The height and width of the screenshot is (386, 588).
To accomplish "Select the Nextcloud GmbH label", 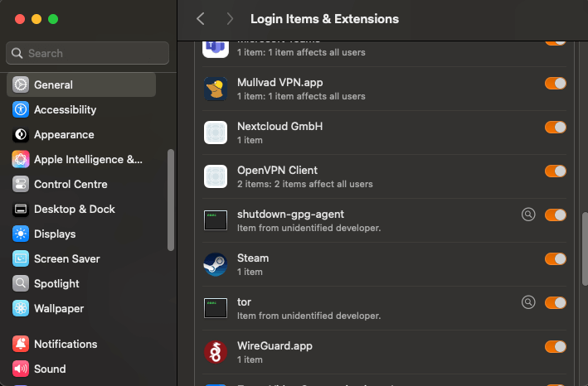I will tap(279, 126).
